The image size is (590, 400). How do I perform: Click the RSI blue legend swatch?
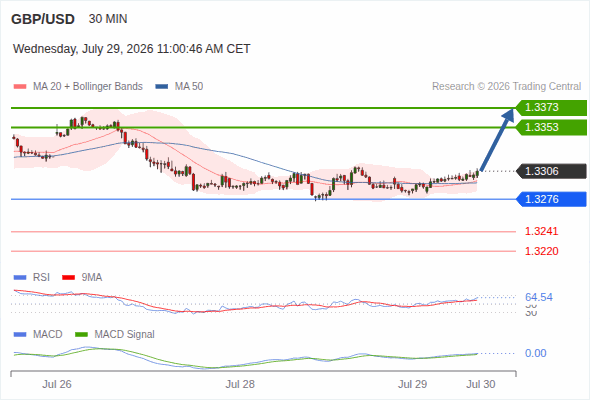[x=20, y=278]
